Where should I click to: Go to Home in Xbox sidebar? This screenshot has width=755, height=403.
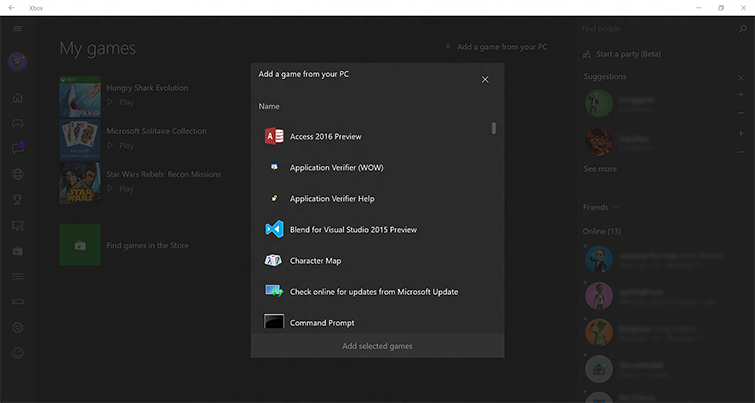tap(17, 98)
